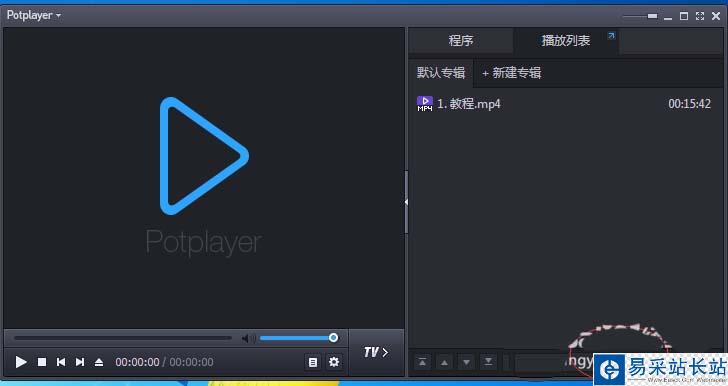Click the large blue play logo

tap(204, 156)
